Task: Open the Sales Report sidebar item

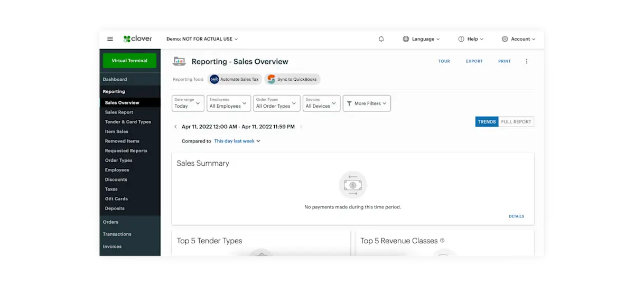Action: tap(119, 112)
